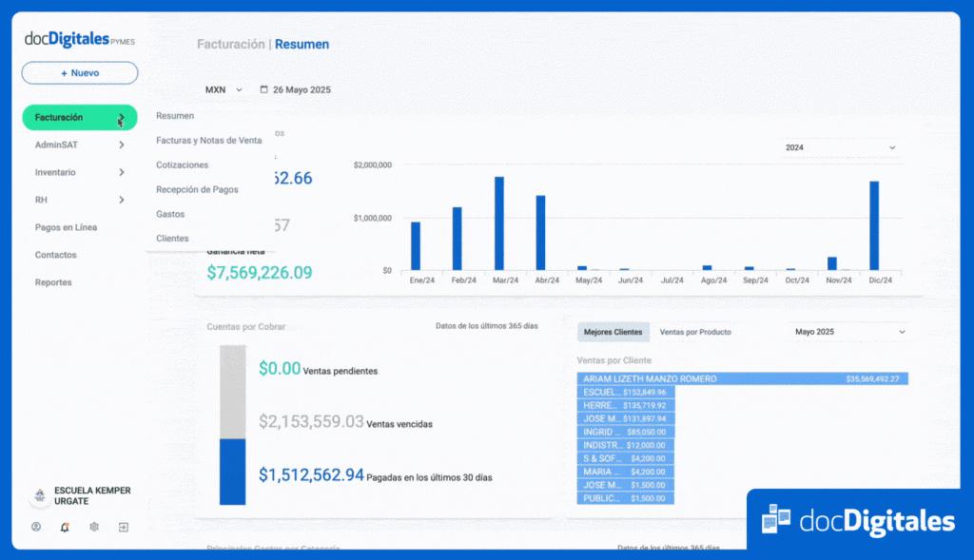The width and height of the screenshot is (974, 560).
Task: Click the docDigitales PYMES logo above Nuevo
Action: pos(80,39)
